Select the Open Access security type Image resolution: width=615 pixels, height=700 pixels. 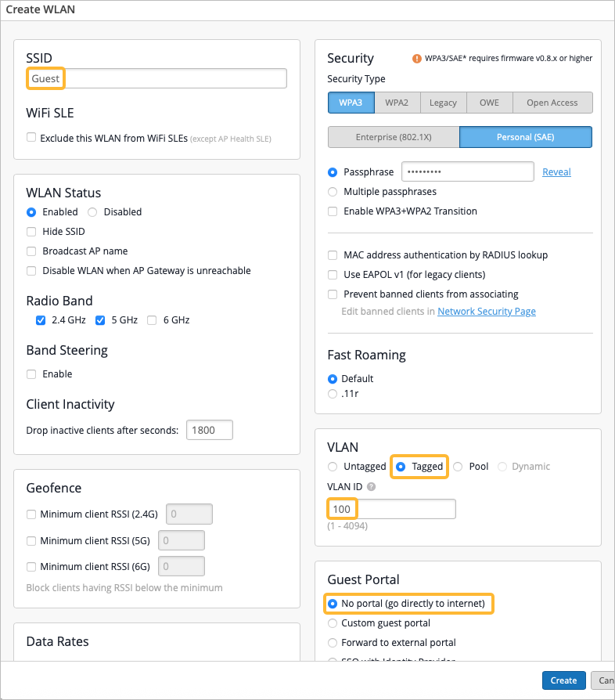pyautogui.click(x=552, y=103)
